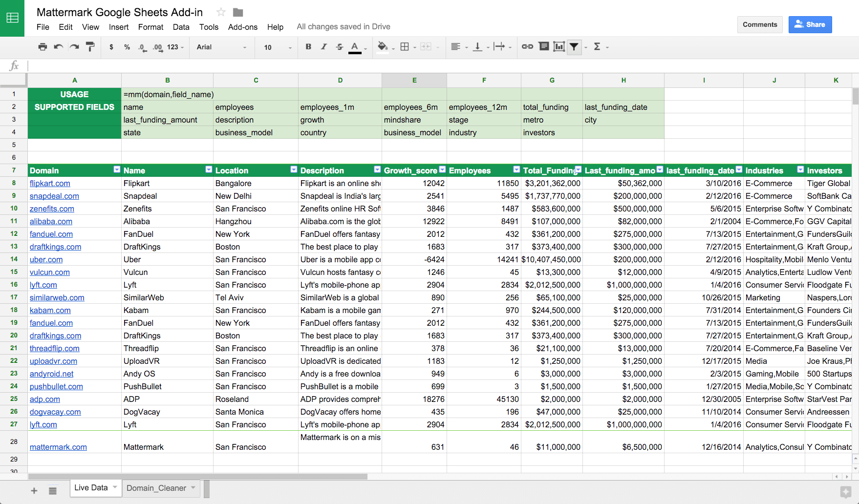859x504 pixels.
Task: Toggle the filter button
Action: point(574,47)
